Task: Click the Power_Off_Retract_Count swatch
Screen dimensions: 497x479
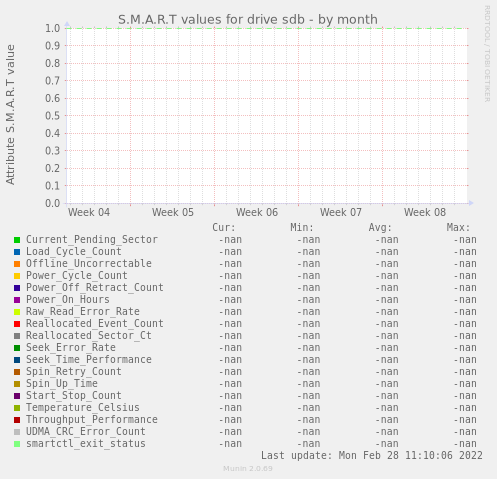Action: 17,288
